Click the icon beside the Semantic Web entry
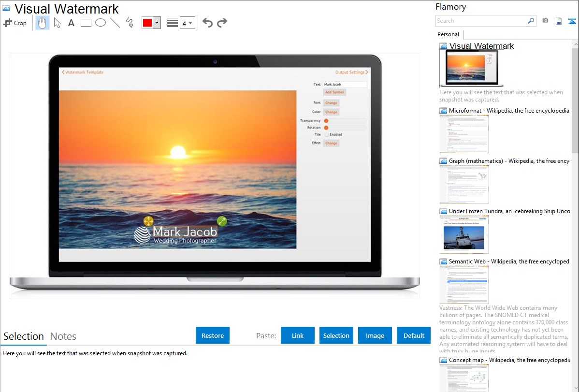Viewport: 579px width, 392px height. (x=443, y=261)
